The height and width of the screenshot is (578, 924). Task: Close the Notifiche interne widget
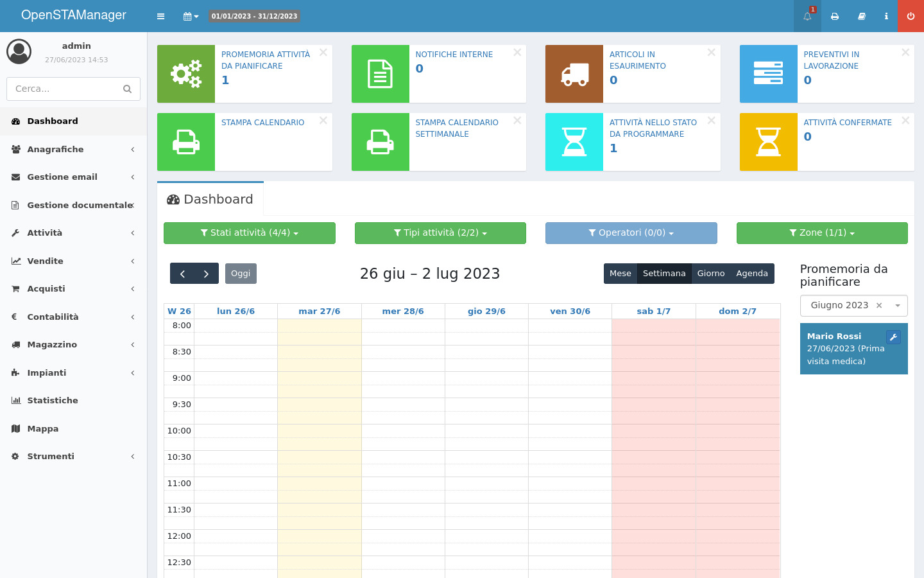(517, 53)
